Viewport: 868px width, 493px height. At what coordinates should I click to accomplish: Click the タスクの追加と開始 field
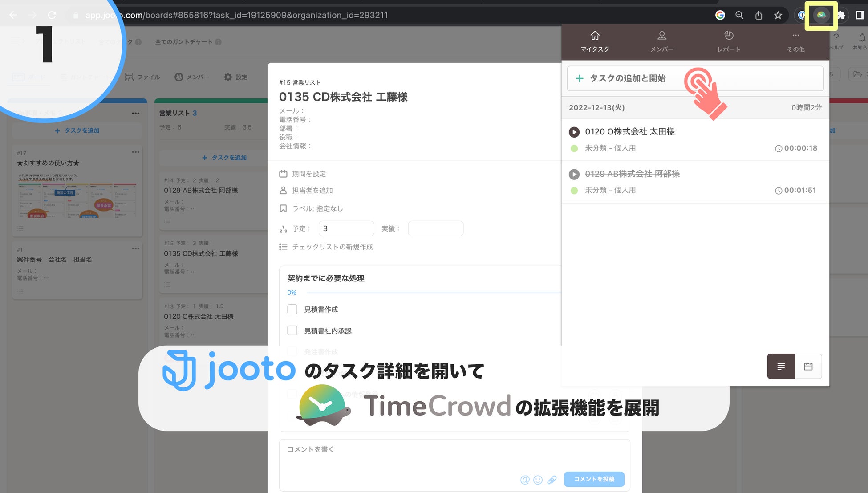pos(694,78)
